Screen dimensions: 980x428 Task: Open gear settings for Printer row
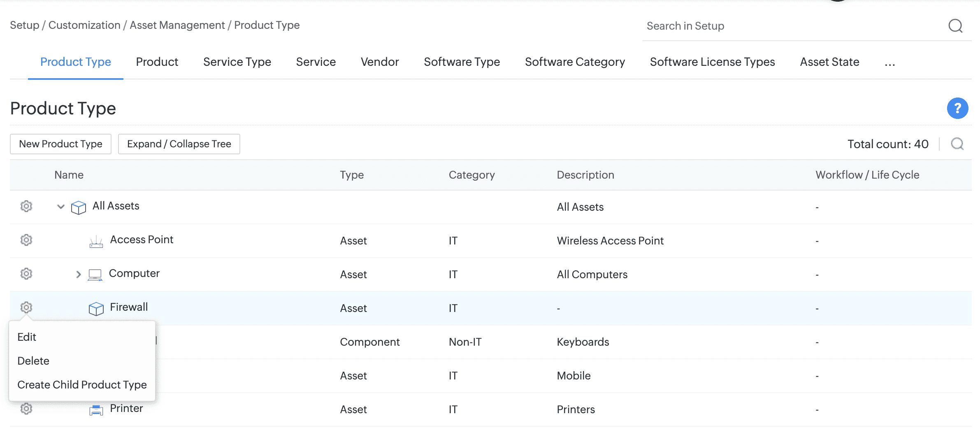(26, 409)
